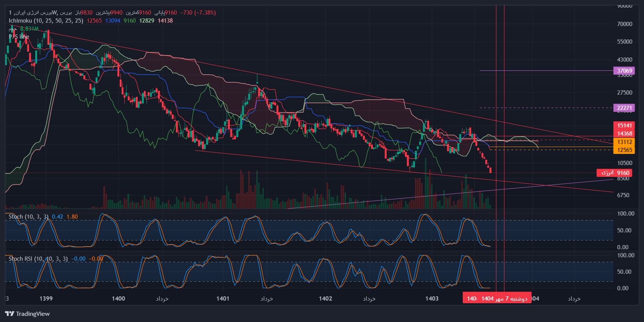Screen dimensions: 644x322
Task: Click the 1399 year on time axis
Action: [x=46, y=299]
